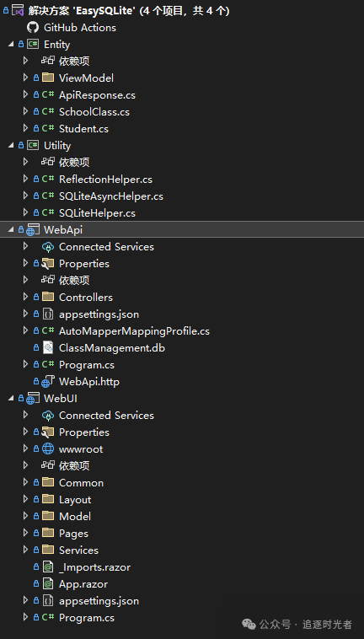Viewport: 364px width, 639px height.
Task: Open the Pages folder in WebUI
Action: coord(73,533)
